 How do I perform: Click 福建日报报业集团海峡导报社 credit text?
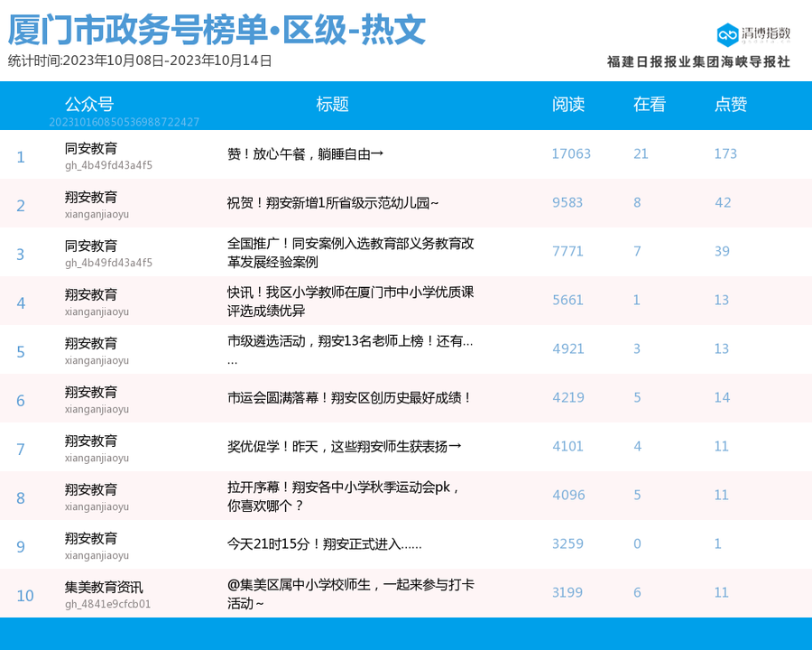pyautogui.click(x=698, y=61)
